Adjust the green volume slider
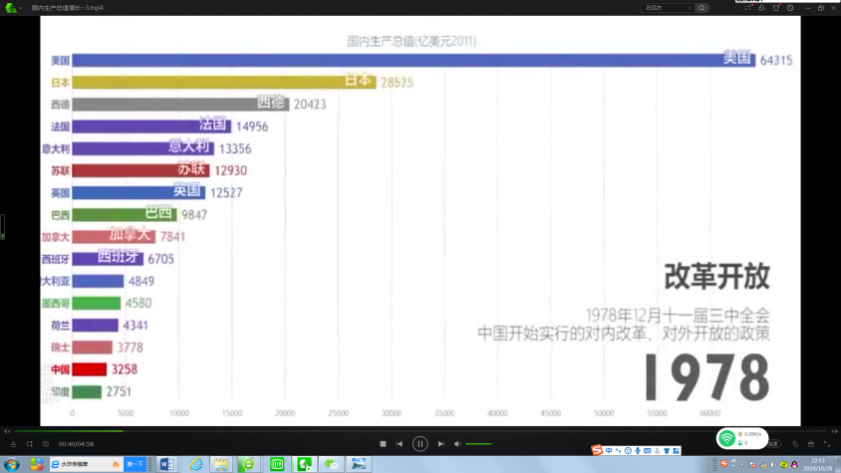 click(x=479, y=444)
